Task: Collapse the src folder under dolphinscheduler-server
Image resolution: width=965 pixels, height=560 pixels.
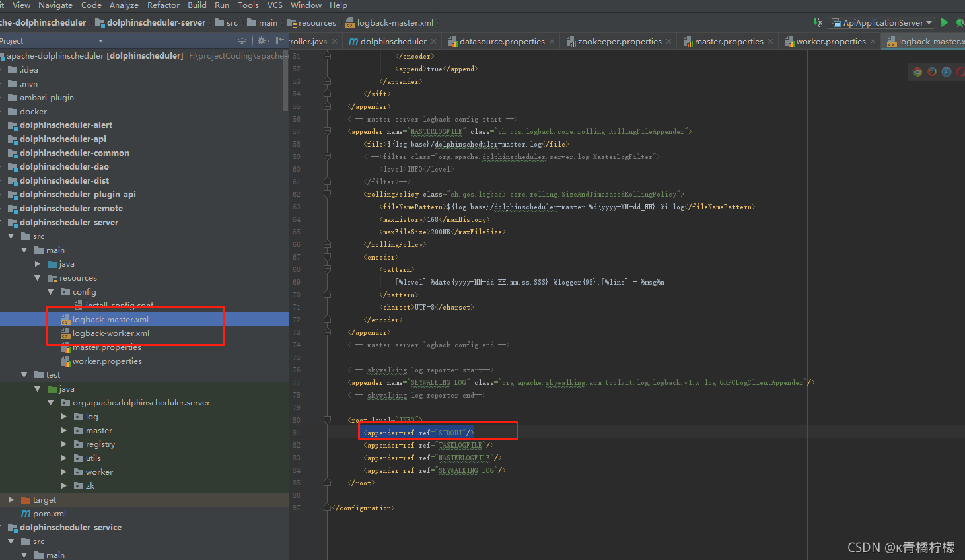Action: [11, 236]
